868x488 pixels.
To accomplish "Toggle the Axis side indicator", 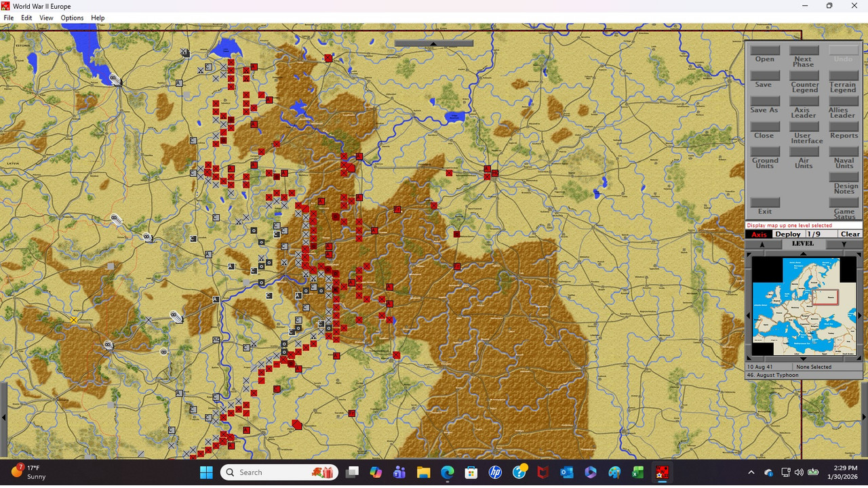I will (x=758, y=234).
